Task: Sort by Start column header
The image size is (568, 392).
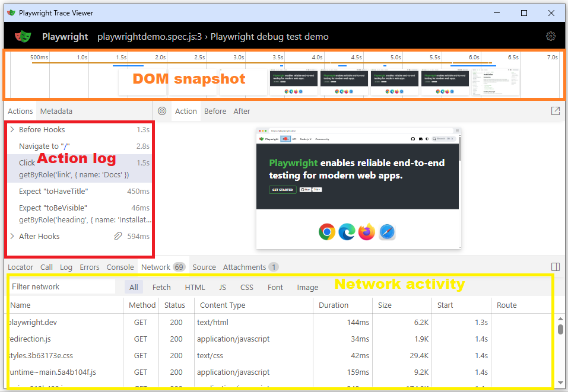Action: tap(462, 305)
